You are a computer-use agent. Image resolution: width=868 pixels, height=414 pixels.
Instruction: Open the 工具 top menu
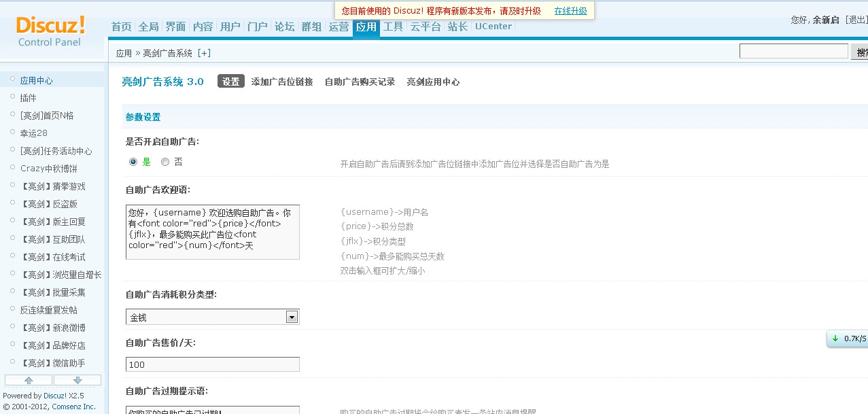(394, 27)
